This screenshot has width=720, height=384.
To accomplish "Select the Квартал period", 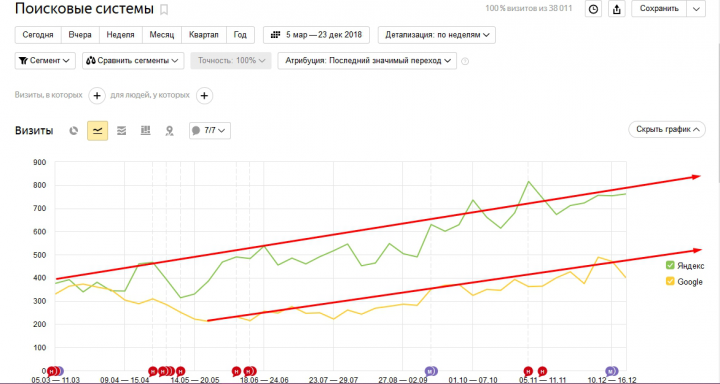I will point(204,35).
